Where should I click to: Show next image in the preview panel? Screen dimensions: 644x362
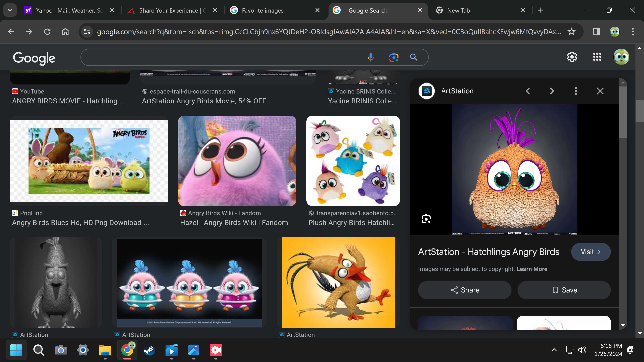point(552,91)
